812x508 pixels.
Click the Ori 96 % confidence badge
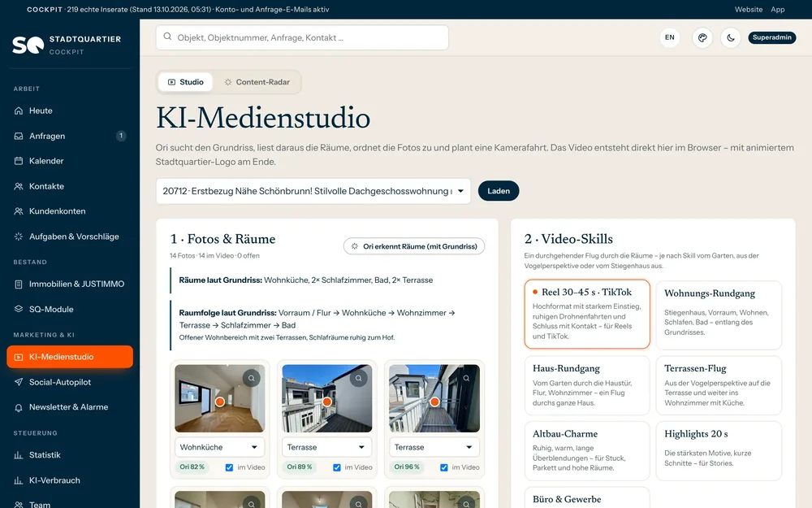407,467
